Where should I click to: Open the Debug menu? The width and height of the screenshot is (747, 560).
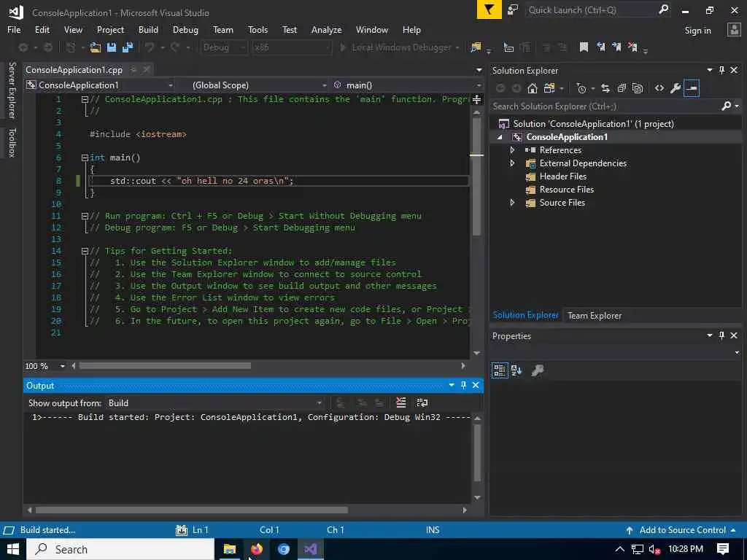(185, 29)
